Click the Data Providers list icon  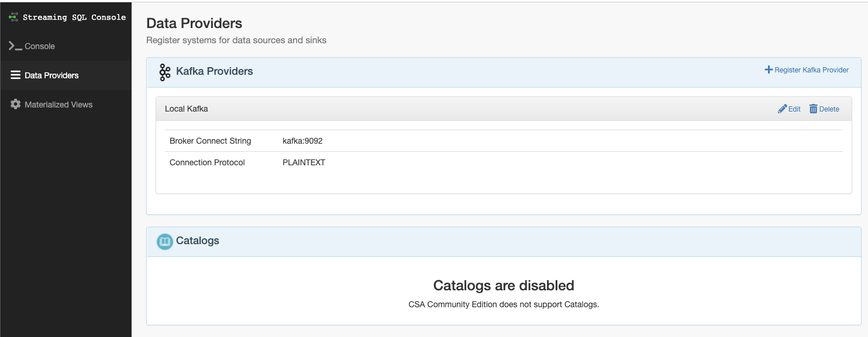coord(16,75)
